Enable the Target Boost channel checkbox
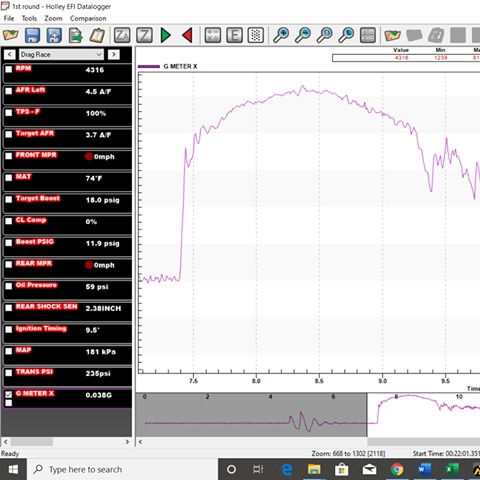The image size is (480, 480). pyautogui.click(x=9, y=199)
